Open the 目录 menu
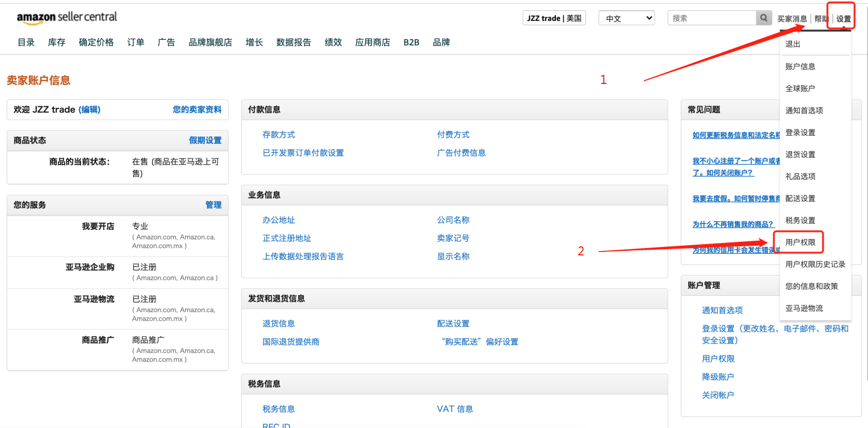This screenshot has width=868, height=428. pyautogui.click(x=26, y=43)
